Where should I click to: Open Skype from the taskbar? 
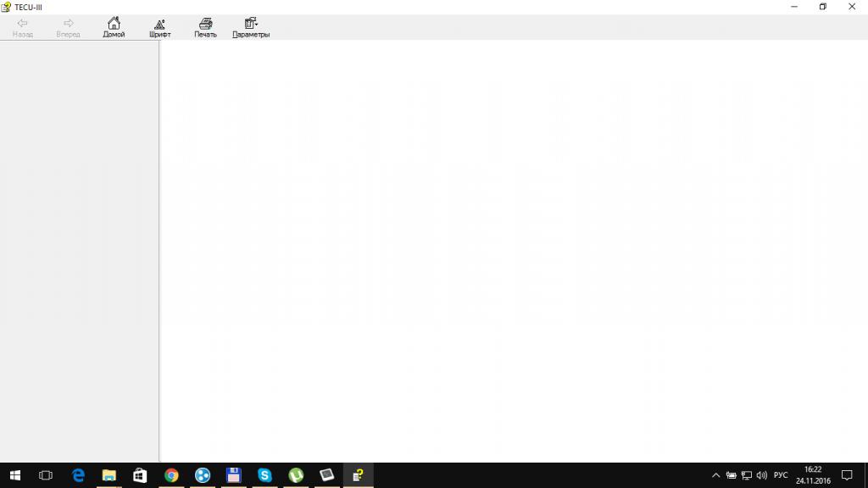point(264,475)
